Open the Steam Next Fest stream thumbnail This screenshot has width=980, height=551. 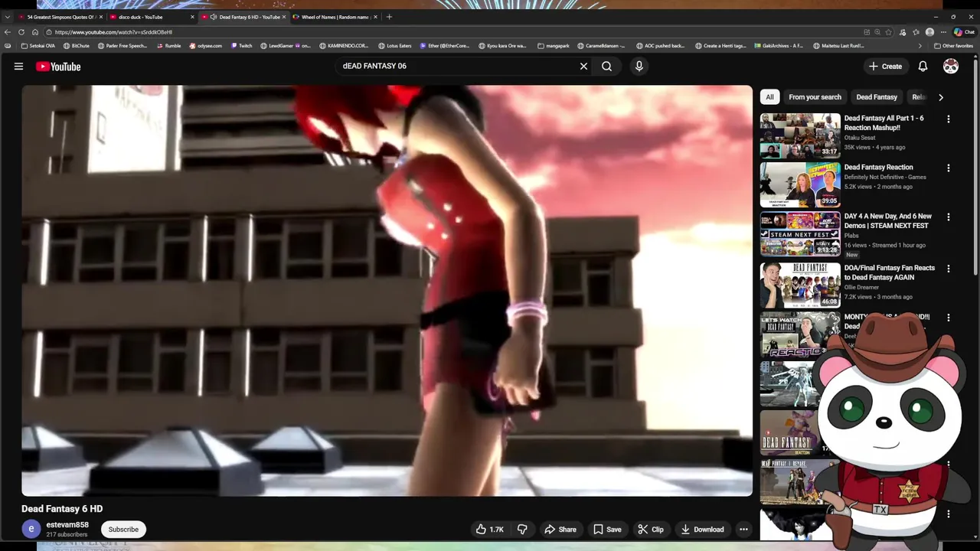pyautogui.click(x=800, y=233)
